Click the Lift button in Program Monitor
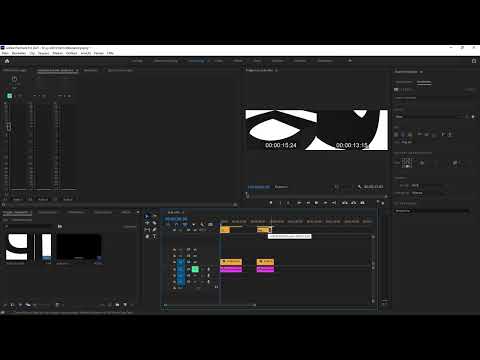The width and height of the screenshot is (480, 360). click(345, 203)
